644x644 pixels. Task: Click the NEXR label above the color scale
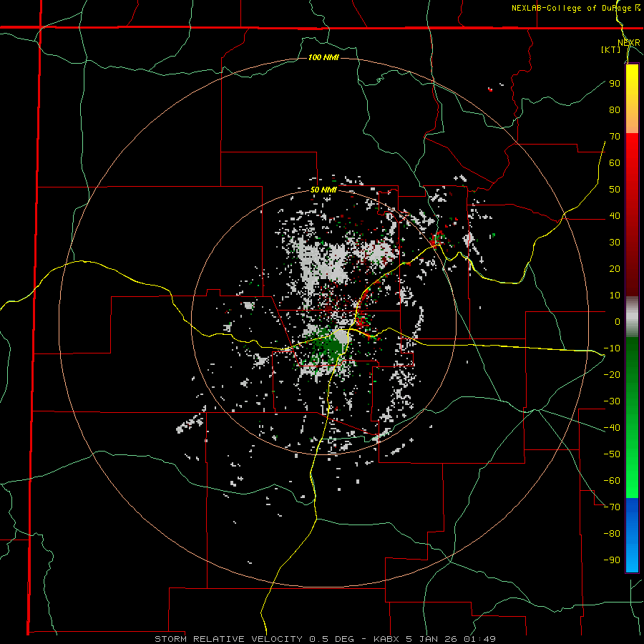point(629,43)
